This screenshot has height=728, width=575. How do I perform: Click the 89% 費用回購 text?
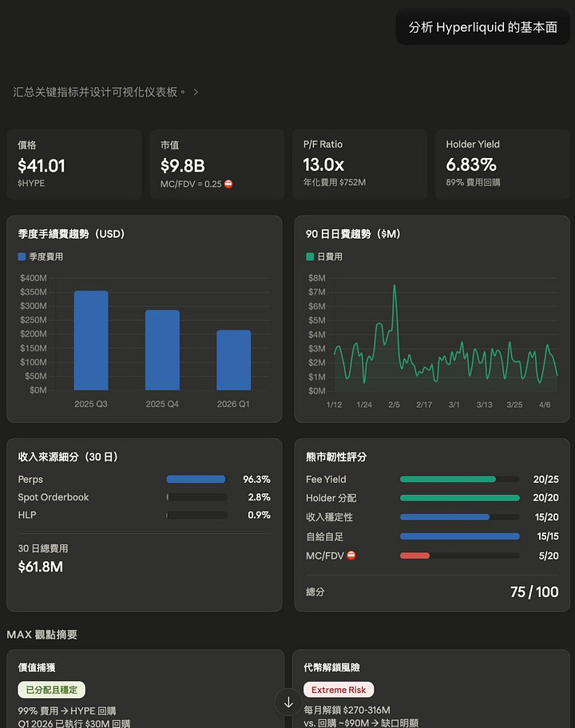tap(473, 182)
